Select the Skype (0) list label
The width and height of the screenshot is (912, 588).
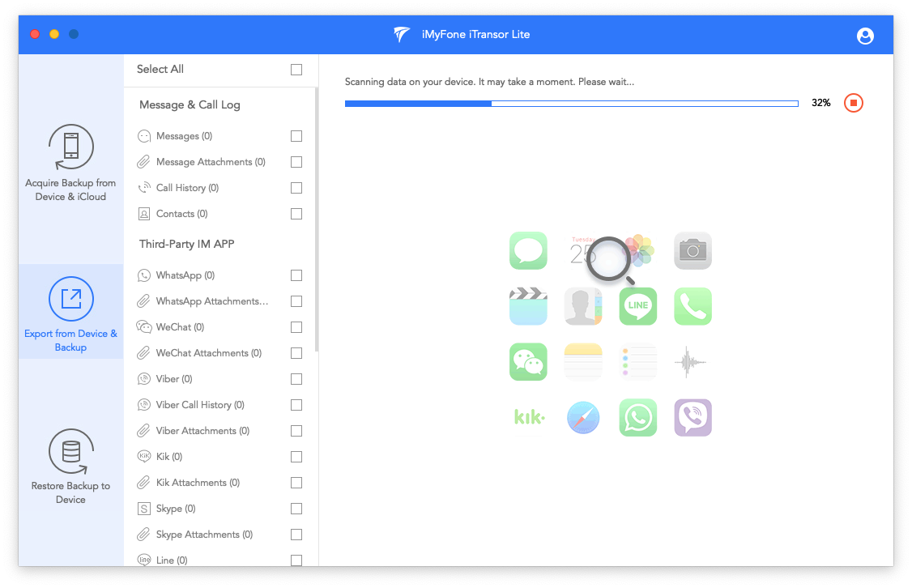(x=176, y=509)
